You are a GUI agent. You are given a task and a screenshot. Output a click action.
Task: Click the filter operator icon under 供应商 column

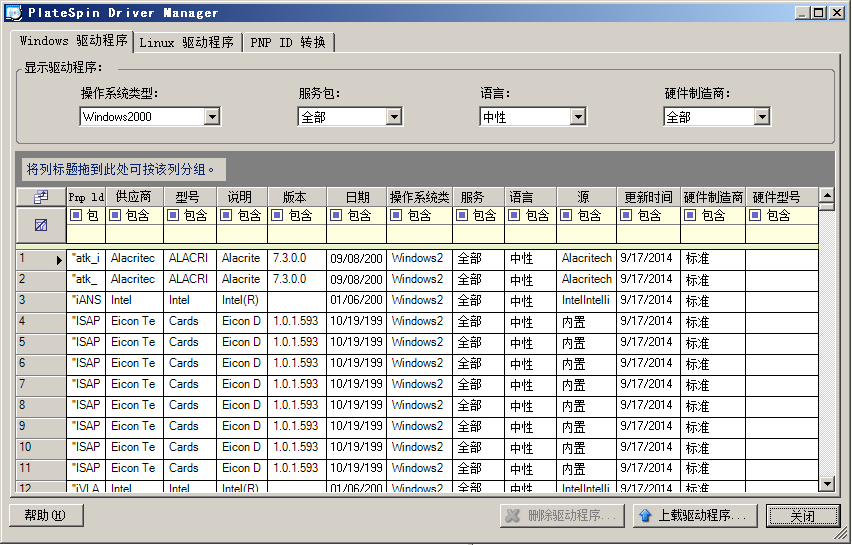click(116, 215)
